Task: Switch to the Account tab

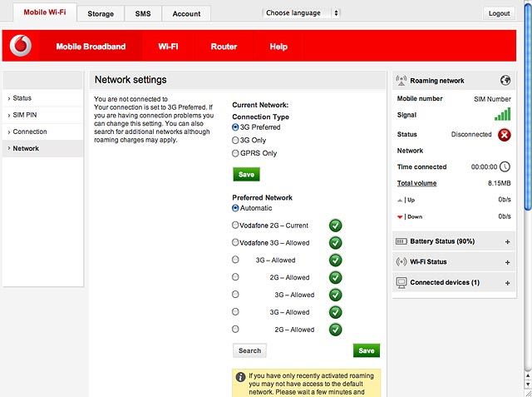Action: (x=186, y=14)
